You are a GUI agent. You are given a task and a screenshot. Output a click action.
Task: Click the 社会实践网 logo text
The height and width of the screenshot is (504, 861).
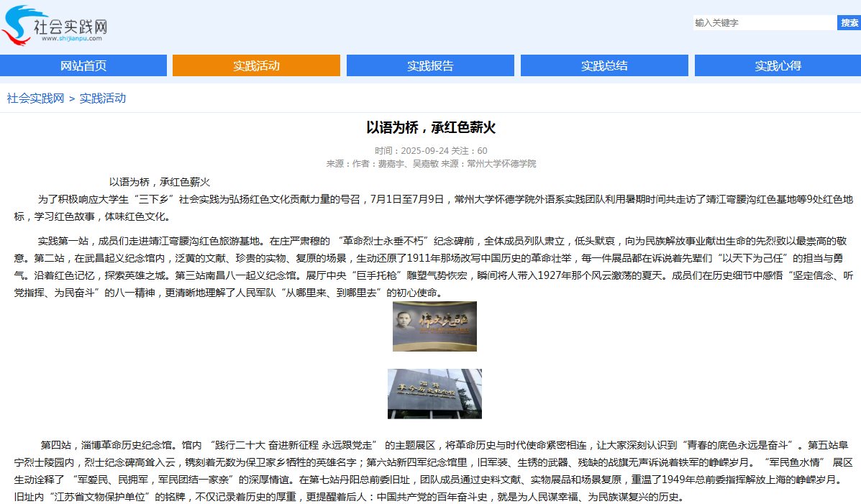(70, 27)
